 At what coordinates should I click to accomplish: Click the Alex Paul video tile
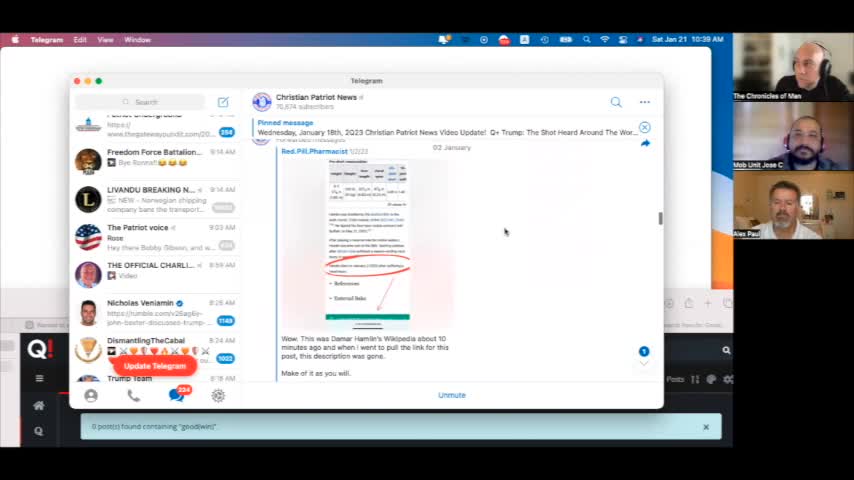(793, 205)
